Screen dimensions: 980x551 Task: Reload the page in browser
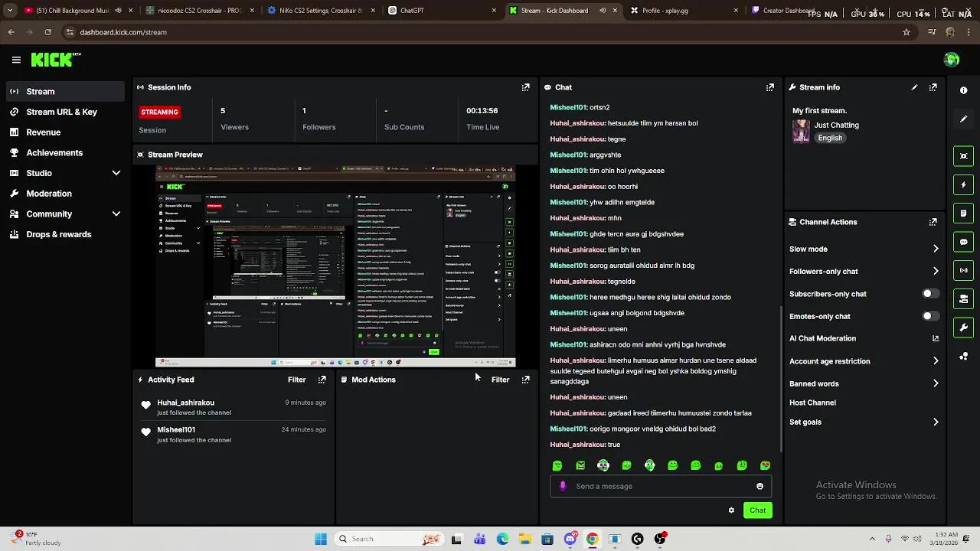47,32
